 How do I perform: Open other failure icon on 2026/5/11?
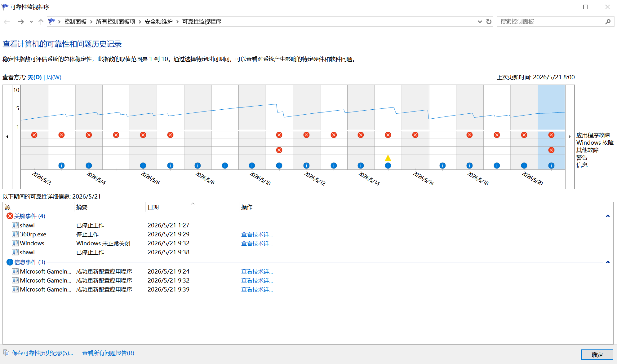click(279, 150)
